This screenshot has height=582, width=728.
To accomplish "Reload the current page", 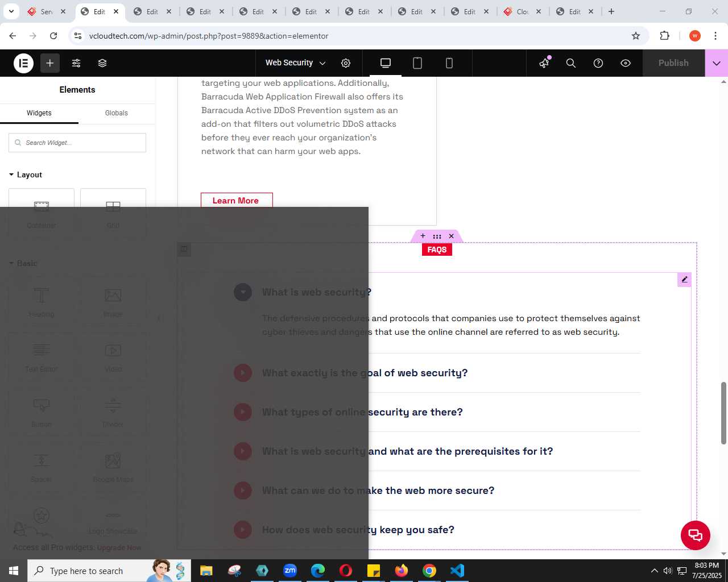I will tap(53, 36).
